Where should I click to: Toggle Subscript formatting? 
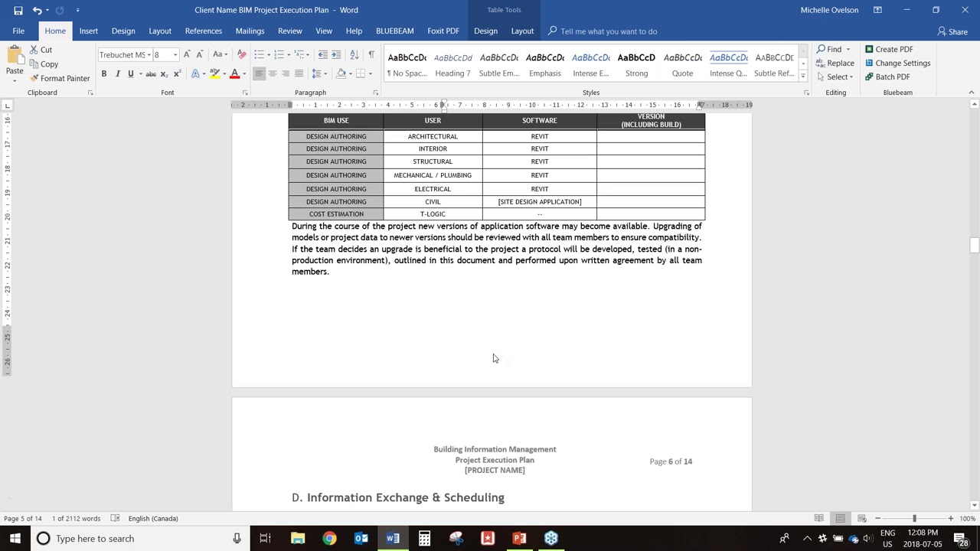[x=164, y=73]
